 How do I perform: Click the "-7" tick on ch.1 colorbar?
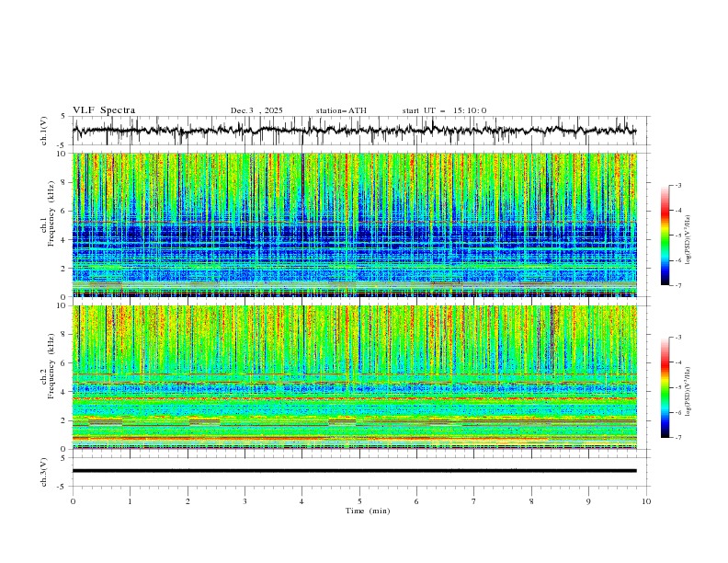[678, 286]
